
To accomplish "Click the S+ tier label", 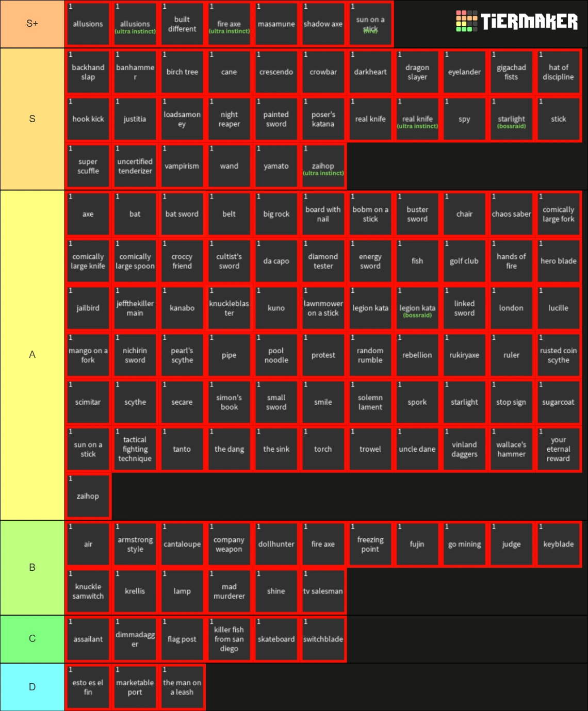I will coord(32,24).
